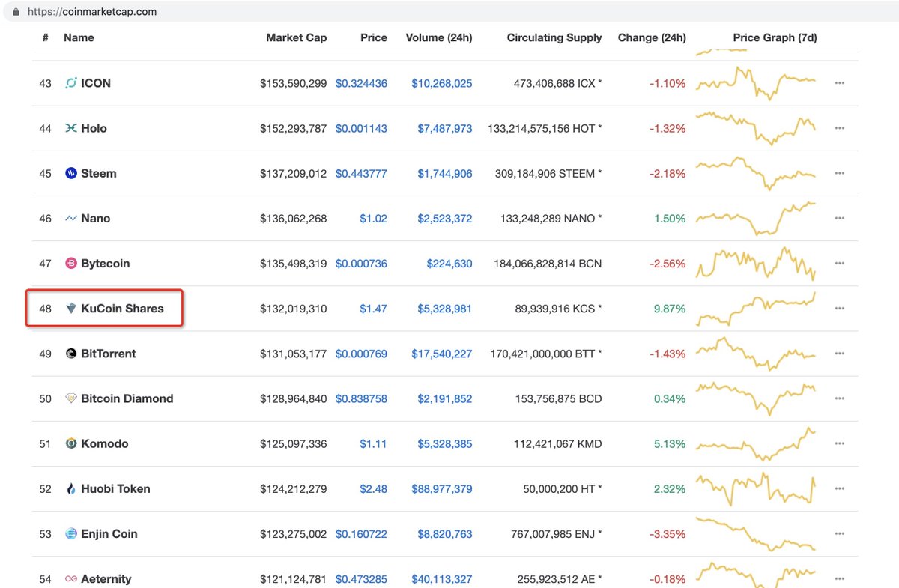The width and height of the screenshot is (899, 588).
Task: Open the Bitcoin Diamond coin name link
Action: (x=127, y=398)
